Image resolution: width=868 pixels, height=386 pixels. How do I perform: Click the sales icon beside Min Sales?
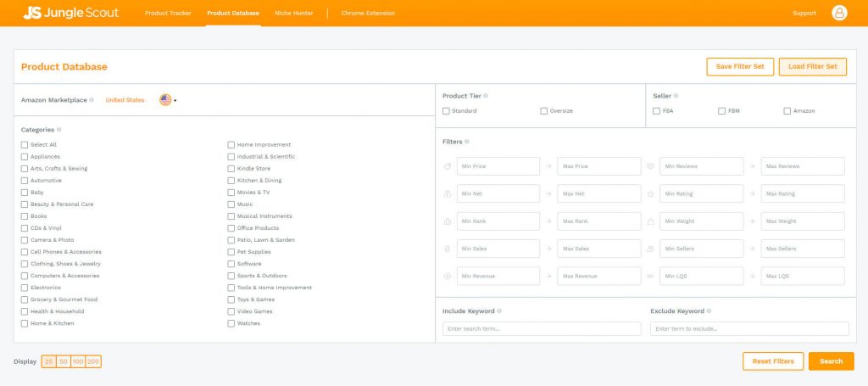click(x=448, y=249)
